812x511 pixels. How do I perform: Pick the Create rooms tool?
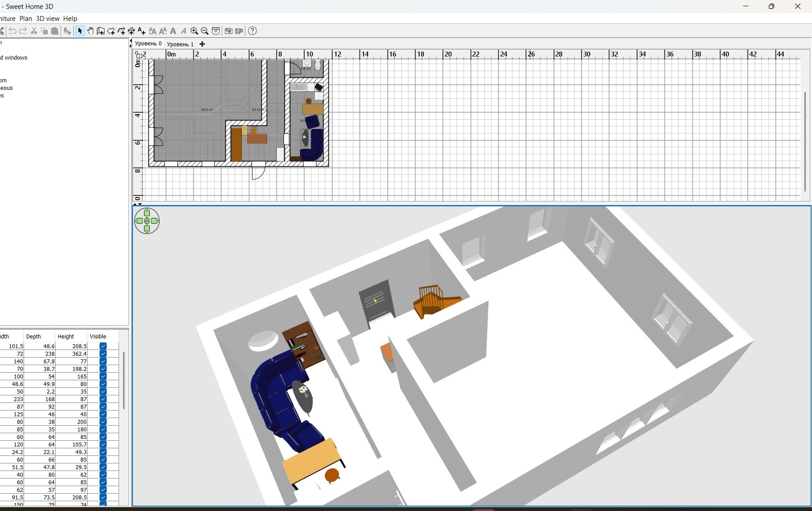[111, 31]
